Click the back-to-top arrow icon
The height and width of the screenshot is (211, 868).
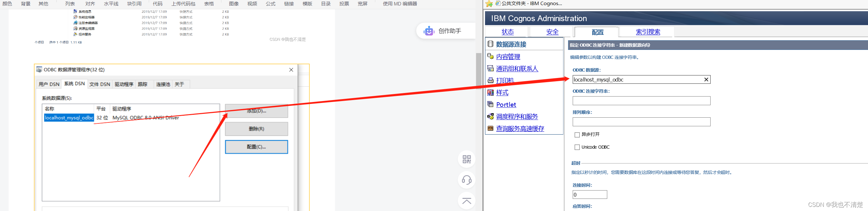pos(467,201)
